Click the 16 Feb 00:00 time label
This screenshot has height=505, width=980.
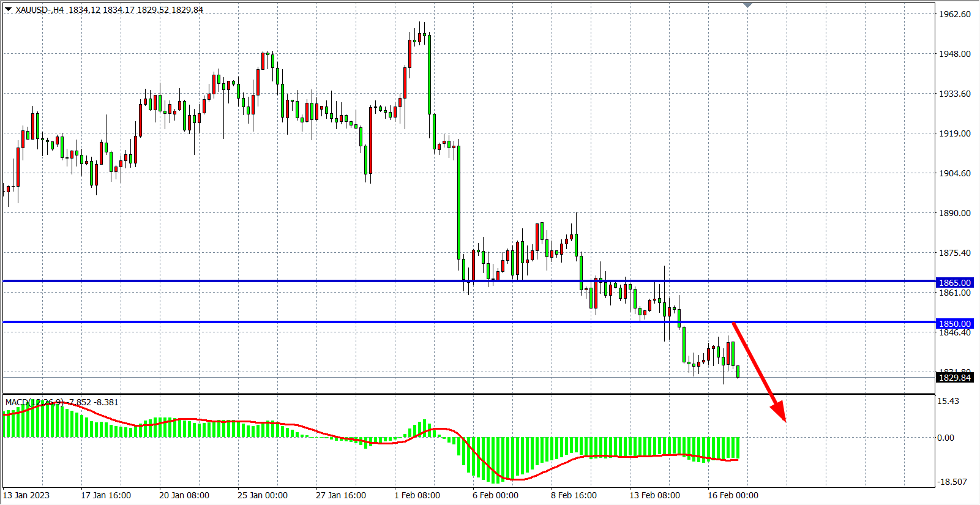pos(733,495)
